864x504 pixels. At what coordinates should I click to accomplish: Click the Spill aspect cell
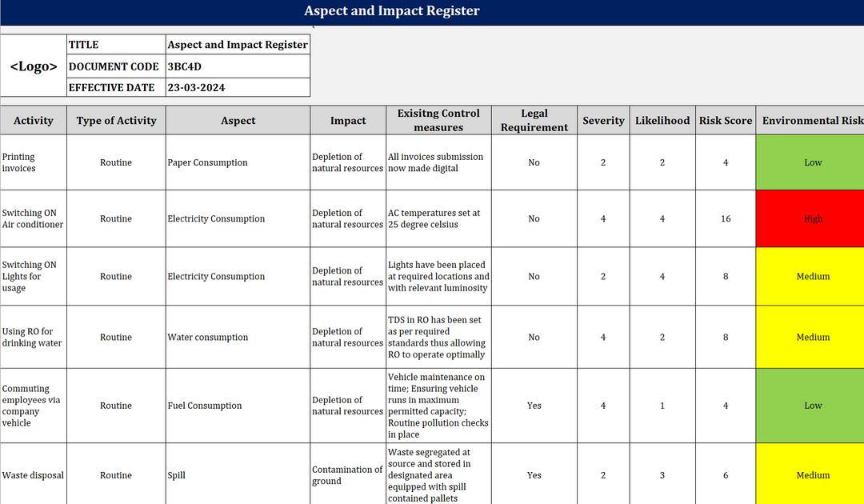[x=238, y=475]
